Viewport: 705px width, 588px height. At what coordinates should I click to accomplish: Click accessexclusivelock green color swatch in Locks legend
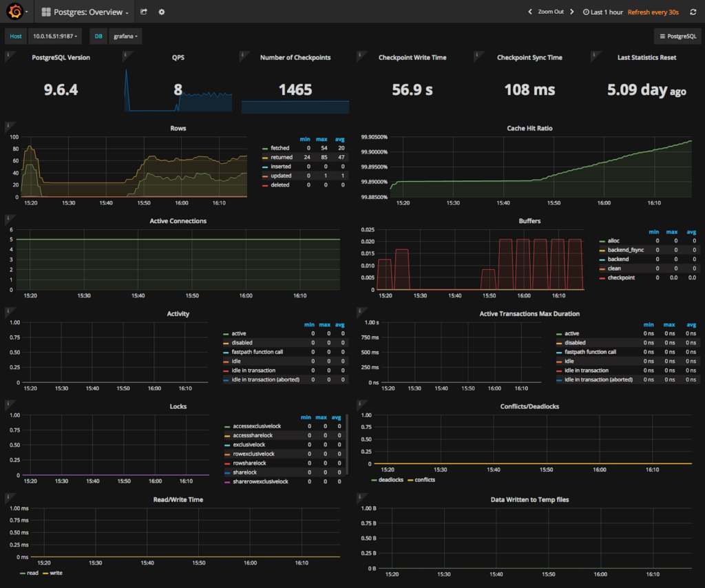point(227,427)
